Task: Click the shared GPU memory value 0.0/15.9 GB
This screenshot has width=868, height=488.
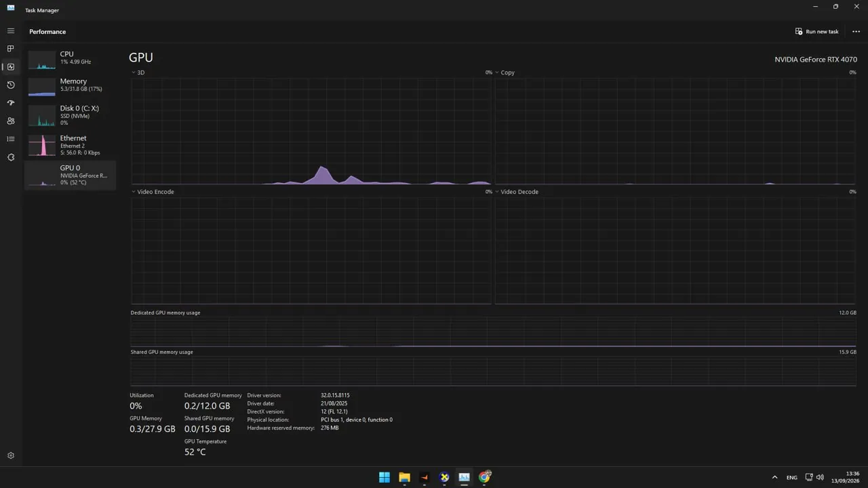Action: [207, 429]
